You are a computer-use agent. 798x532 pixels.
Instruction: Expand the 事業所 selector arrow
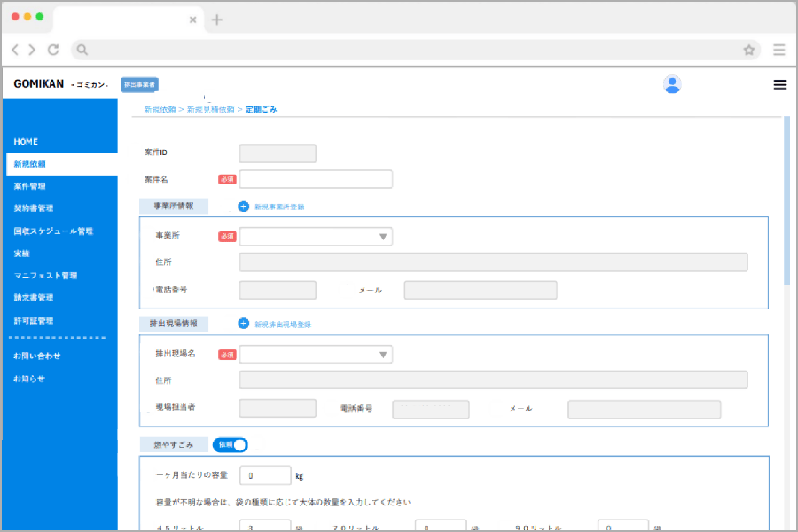(385, 236)
